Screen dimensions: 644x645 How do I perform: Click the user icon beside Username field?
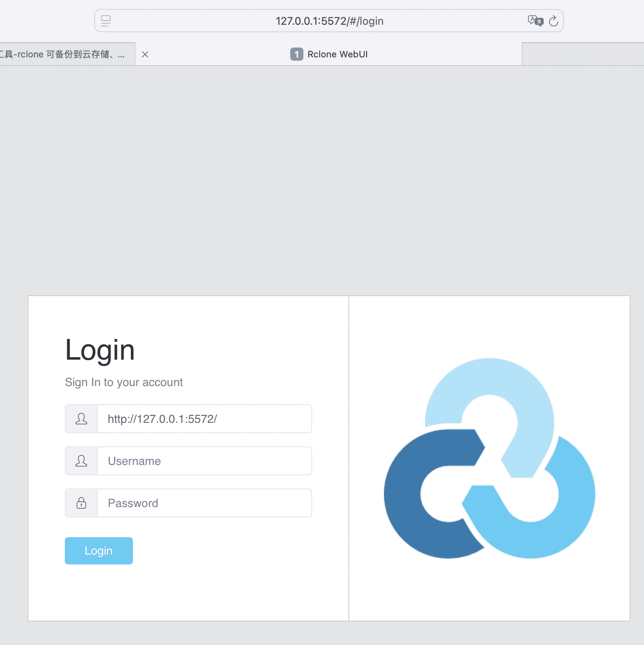(x=81, y=461)
